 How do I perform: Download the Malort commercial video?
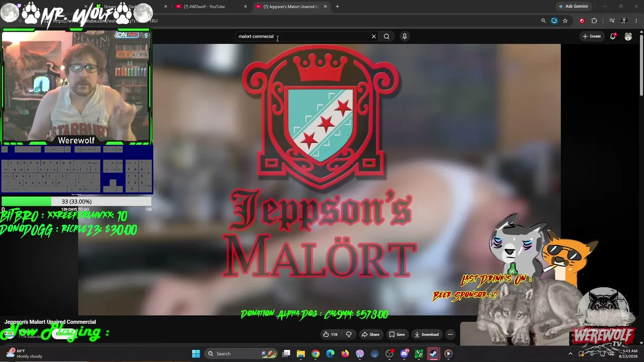click(x=427, y=334)
